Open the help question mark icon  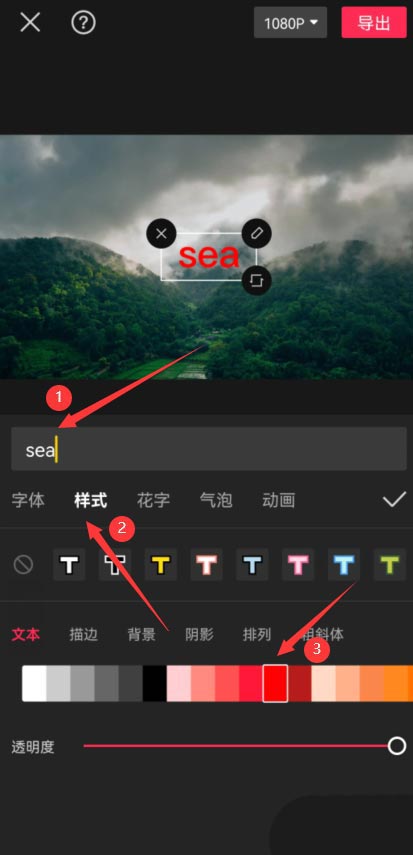click(x=83, y=23)
